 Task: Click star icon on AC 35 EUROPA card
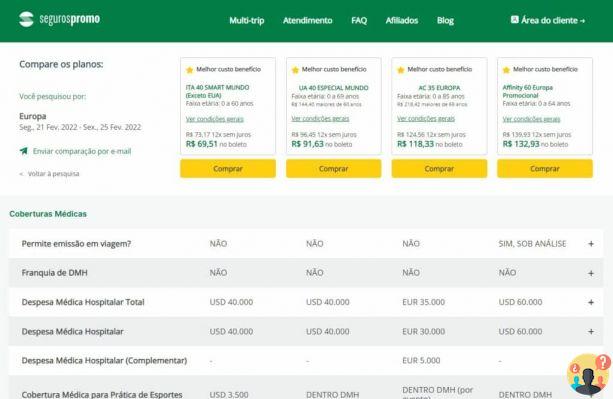point(401,70)
